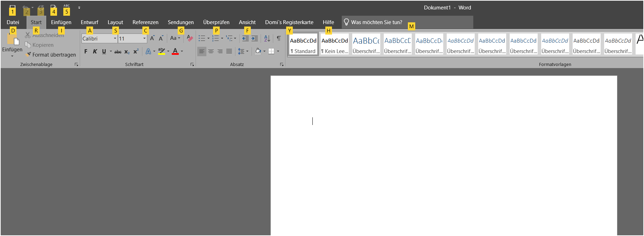Screen dimensions: 644x236
Task: Switch to the Referenzen tab
Action: coord(145,22)
